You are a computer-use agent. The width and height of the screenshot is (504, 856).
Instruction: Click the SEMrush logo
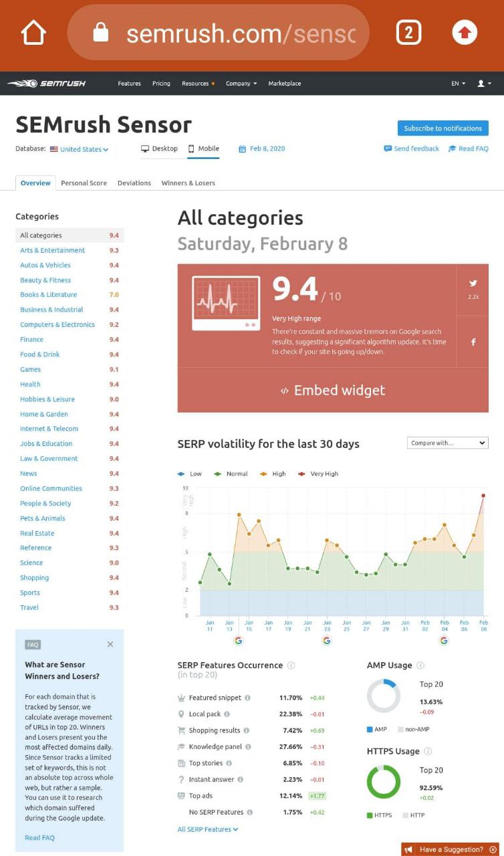coord(46,84)
